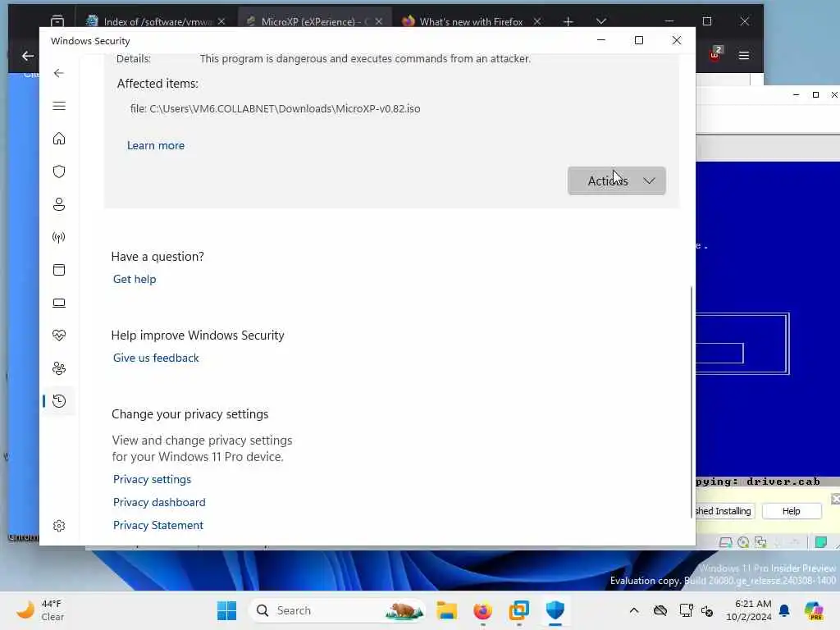Go back in Windows Security
Viewport: 840px width, 630px height.
pyautogui.click(x=59, y=73)
